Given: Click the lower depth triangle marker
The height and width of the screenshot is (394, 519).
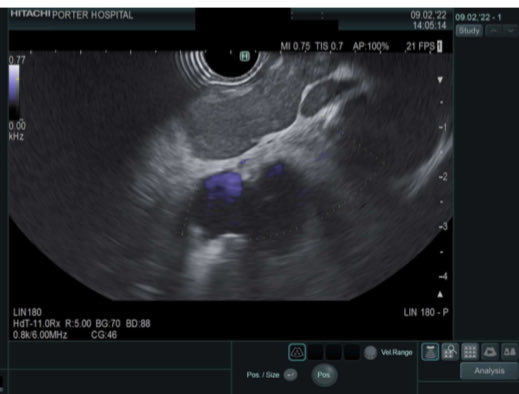Looking at the screenshot, I should [x=440, y=294].
